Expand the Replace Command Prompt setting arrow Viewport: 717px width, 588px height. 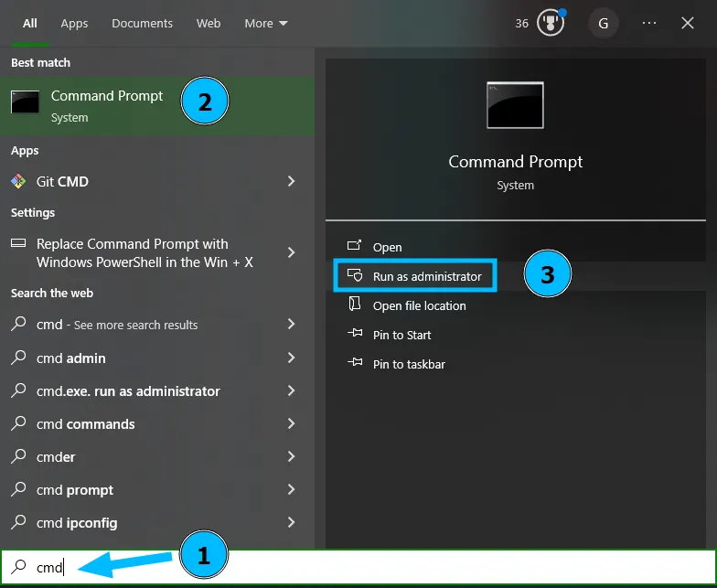291,252
